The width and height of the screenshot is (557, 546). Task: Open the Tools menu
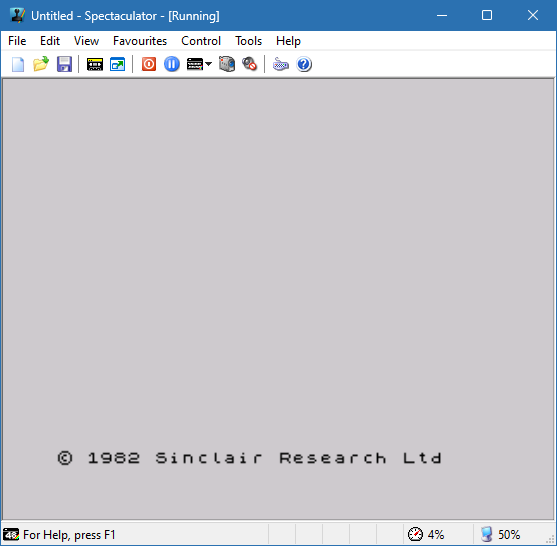pos(248,41)
